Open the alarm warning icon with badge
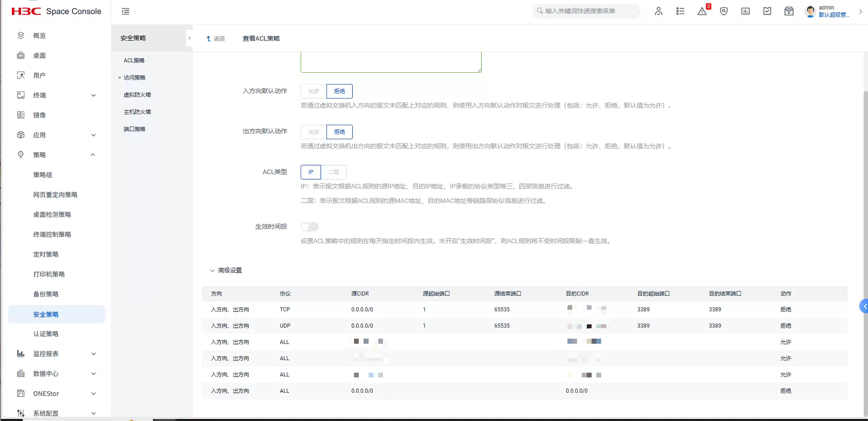 pos(702,11)
